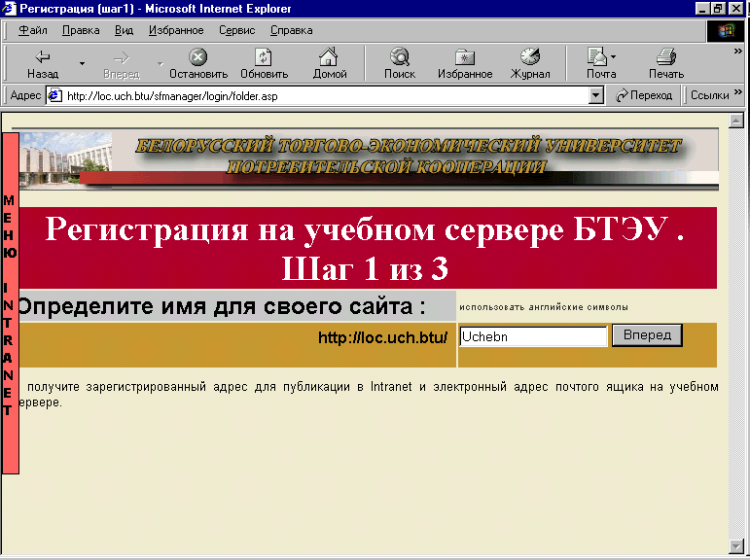
Task: Click 'использовать английские символы' hint text
Action: [x=544, y=307]
